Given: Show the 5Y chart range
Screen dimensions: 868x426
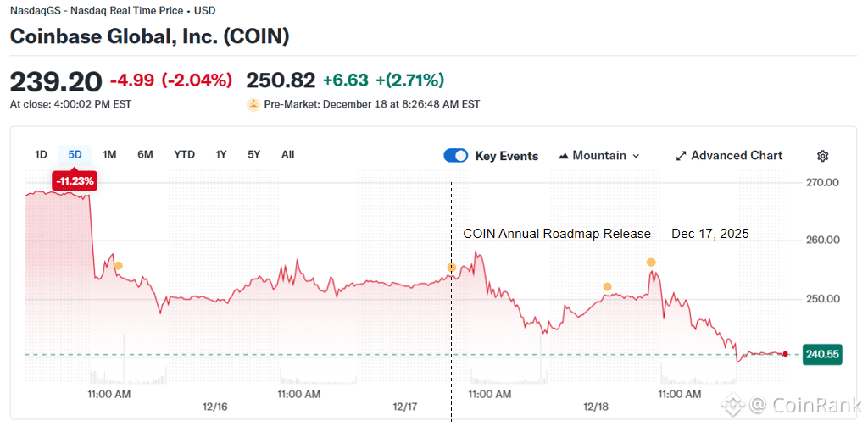Looking at the screenshot, I should coord(254,154).
